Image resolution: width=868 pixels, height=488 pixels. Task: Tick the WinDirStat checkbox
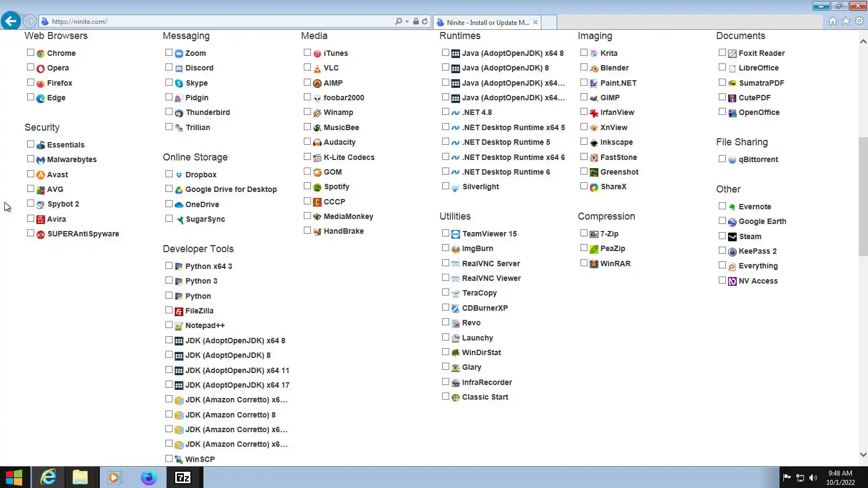[446, 352]
